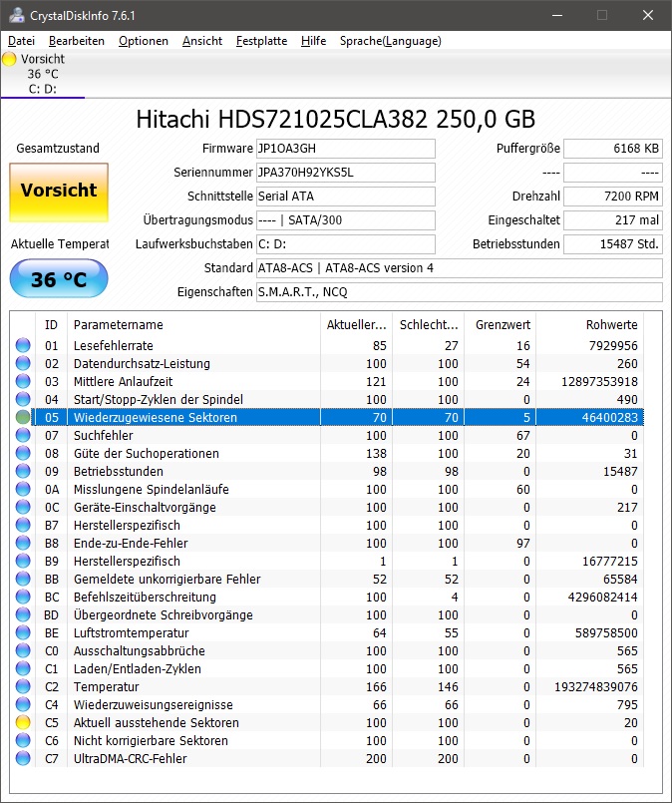Screen dimensions: 672x803
Task: Click status icon for 05 Wiederzugewiesene Sektoren
Action: tap(23, 417)
